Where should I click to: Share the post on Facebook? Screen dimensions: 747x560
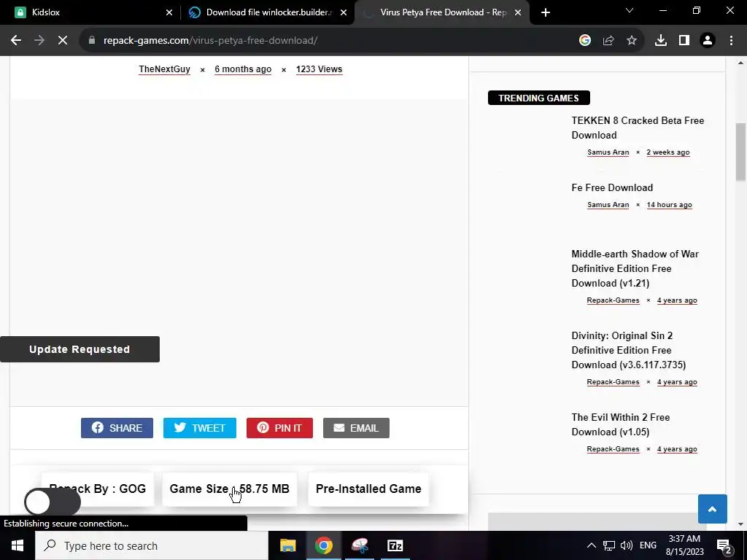(x=117, y=427)
